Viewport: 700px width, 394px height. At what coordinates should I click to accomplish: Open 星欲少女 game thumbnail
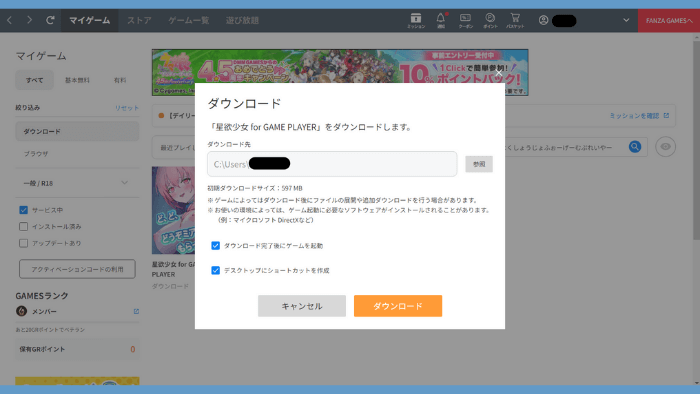tap(173, 210)
